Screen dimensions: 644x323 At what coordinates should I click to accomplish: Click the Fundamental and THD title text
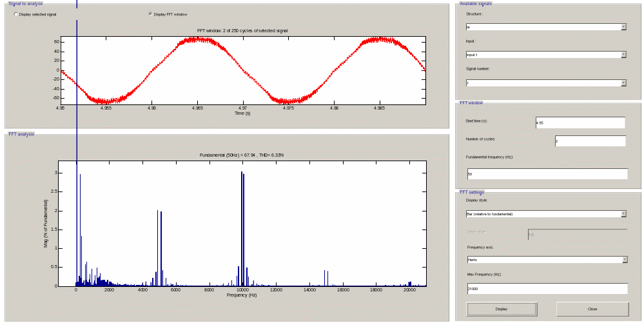[242, 155]
